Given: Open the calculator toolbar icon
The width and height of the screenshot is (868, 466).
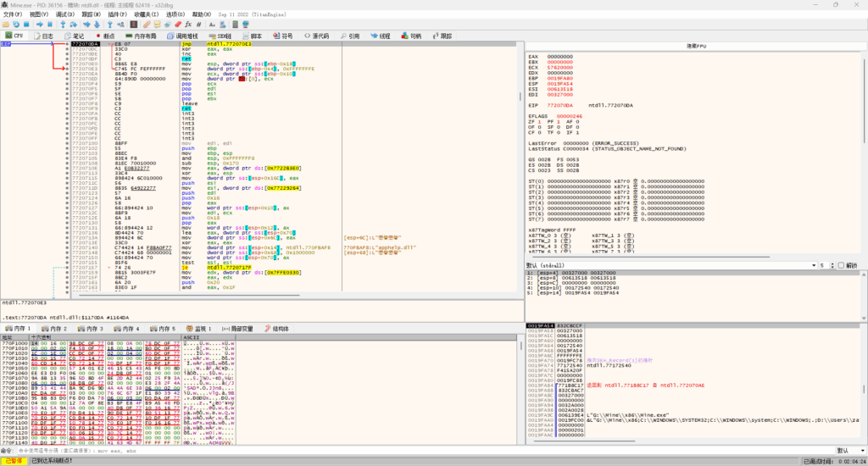Looking at the screenshot, I should [x=234, y=25].
